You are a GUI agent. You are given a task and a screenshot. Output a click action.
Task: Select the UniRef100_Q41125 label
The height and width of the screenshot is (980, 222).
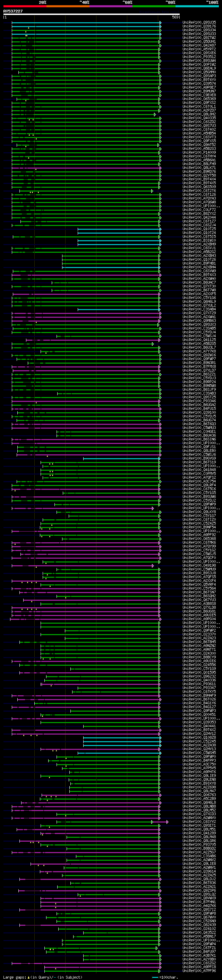pos(199,340)
